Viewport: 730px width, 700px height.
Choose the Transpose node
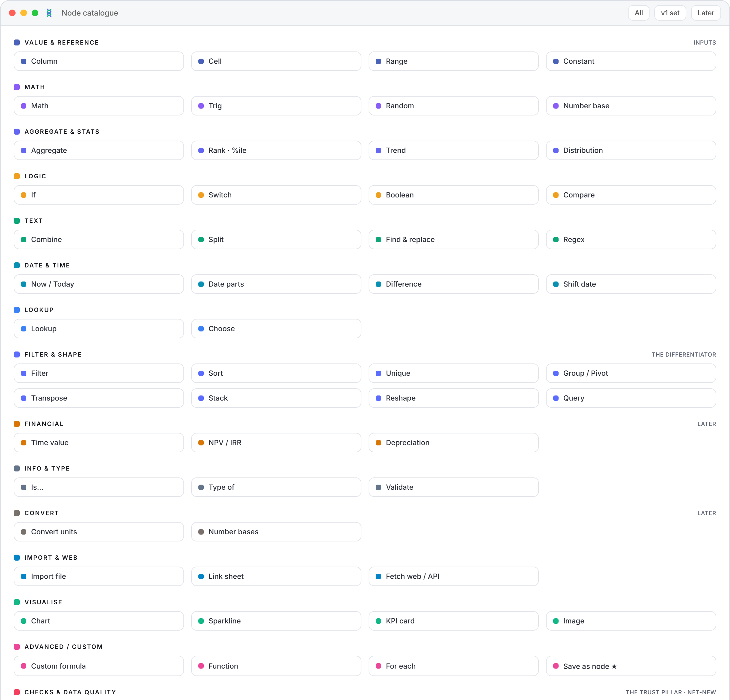point(99,398)
